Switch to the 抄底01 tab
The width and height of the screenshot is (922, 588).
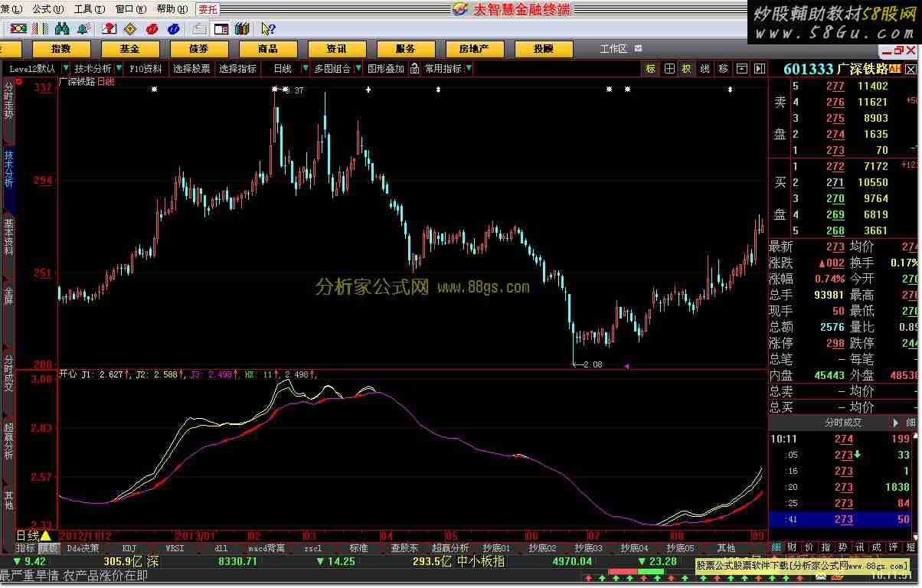(497, 548)
